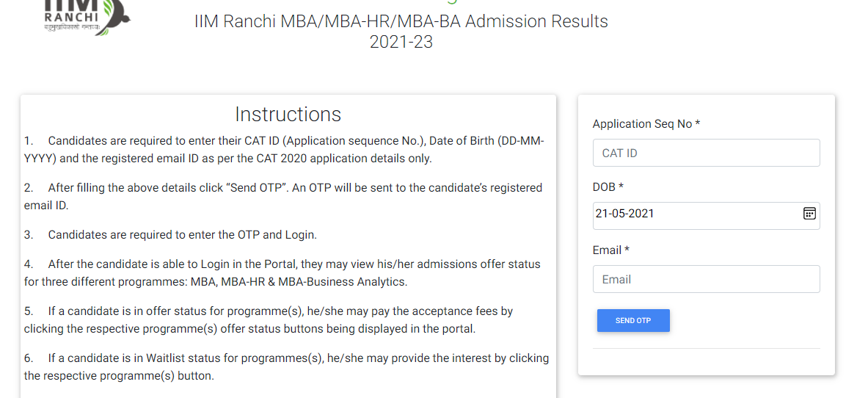This screenshot has width=868, height=398.
Task: Open the calendar picker in DOB field
Action: pos(809,214)
